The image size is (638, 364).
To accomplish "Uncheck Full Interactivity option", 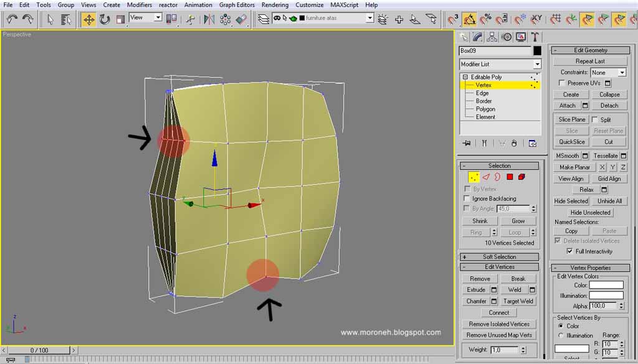I will pyautogui.click(x=569, y=251).
